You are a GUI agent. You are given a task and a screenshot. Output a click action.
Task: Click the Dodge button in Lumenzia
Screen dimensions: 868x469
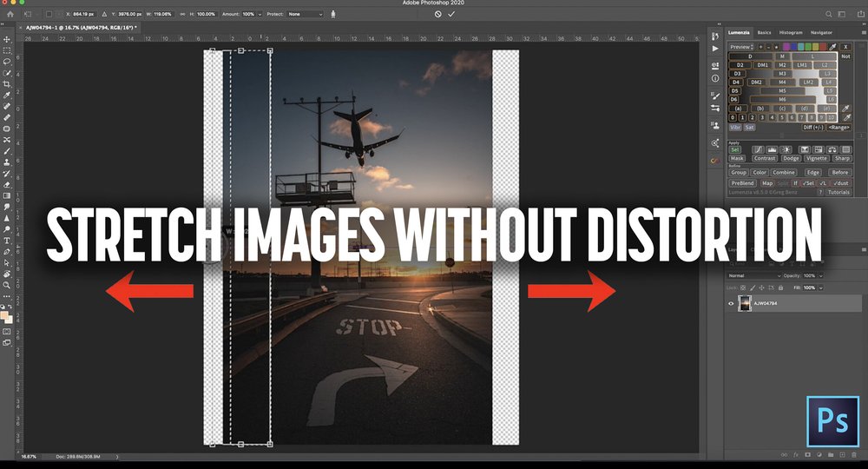pos(791,158)
